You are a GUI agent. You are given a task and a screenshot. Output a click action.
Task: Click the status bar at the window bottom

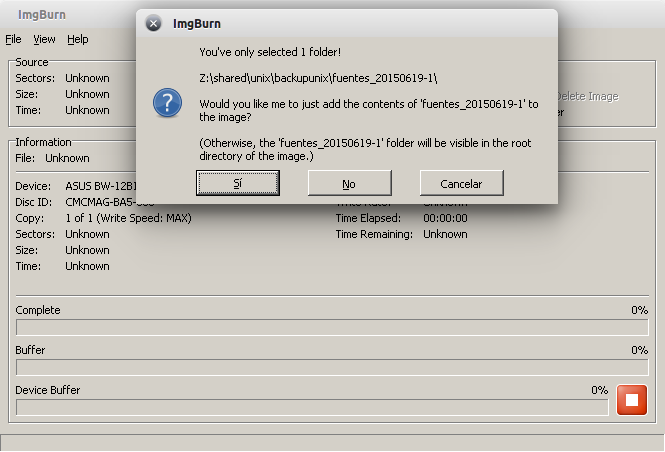(332, 442)
